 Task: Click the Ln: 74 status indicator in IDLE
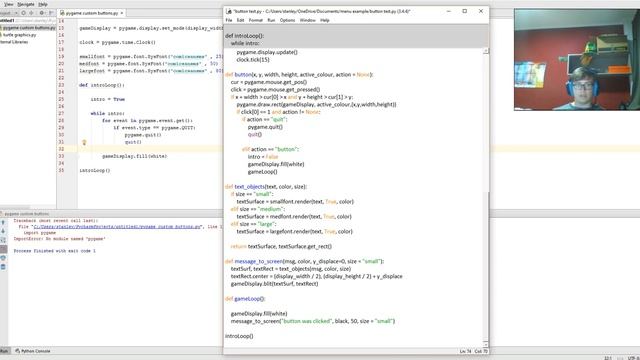point(465,351)
